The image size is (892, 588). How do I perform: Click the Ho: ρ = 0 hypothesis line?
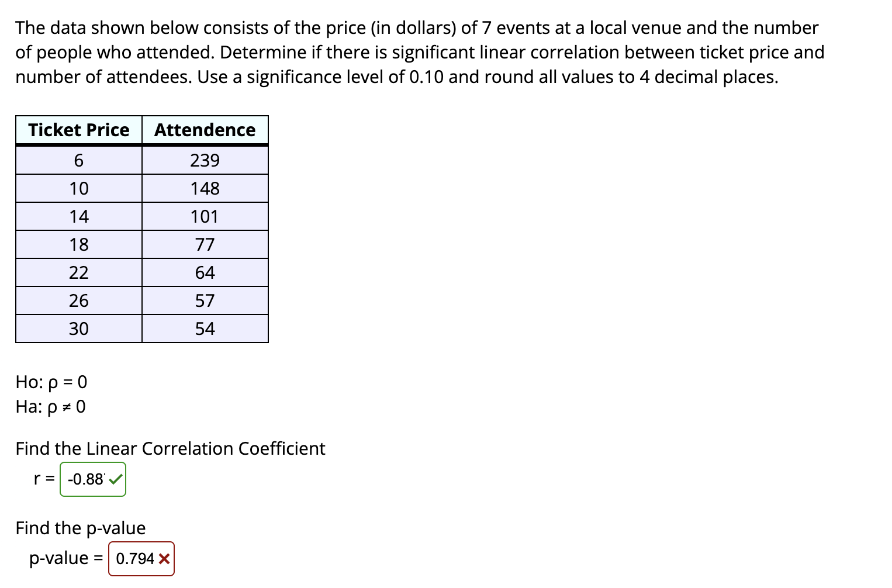[51, 382]
